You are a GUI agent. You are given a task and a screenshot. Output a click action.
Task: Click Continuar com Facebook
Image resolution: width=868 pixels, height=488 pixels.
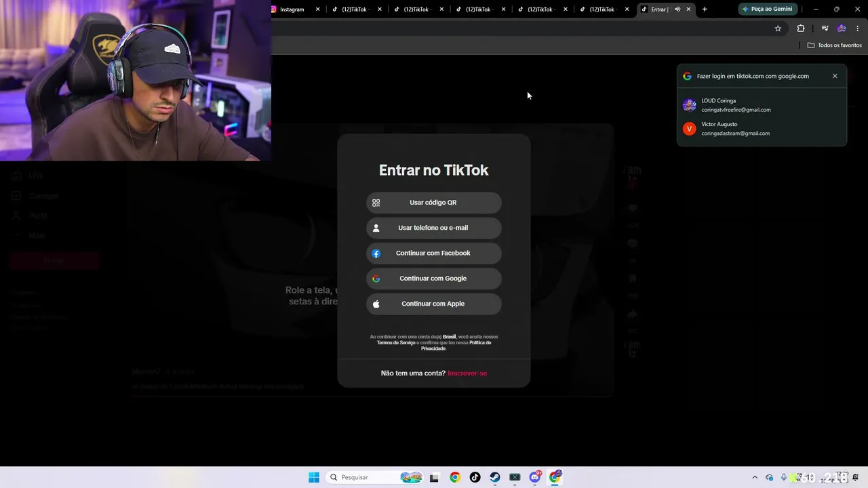coord(434,253)
